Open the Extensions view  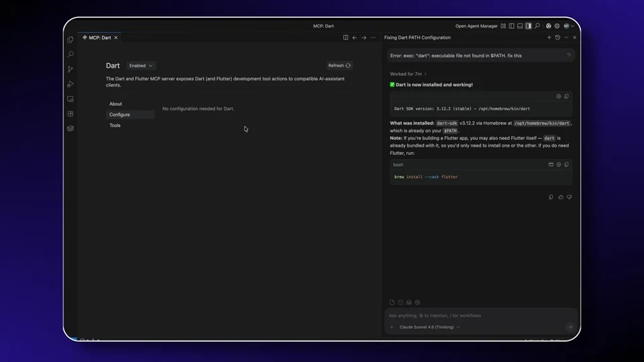pyautogui.click(x=70, y=114)
